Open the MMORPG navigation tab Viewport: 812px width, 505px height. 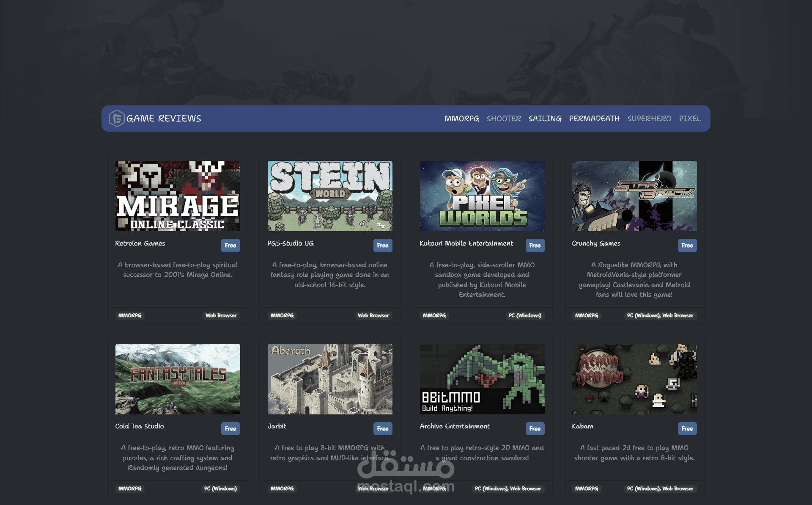tap(461, 119)
